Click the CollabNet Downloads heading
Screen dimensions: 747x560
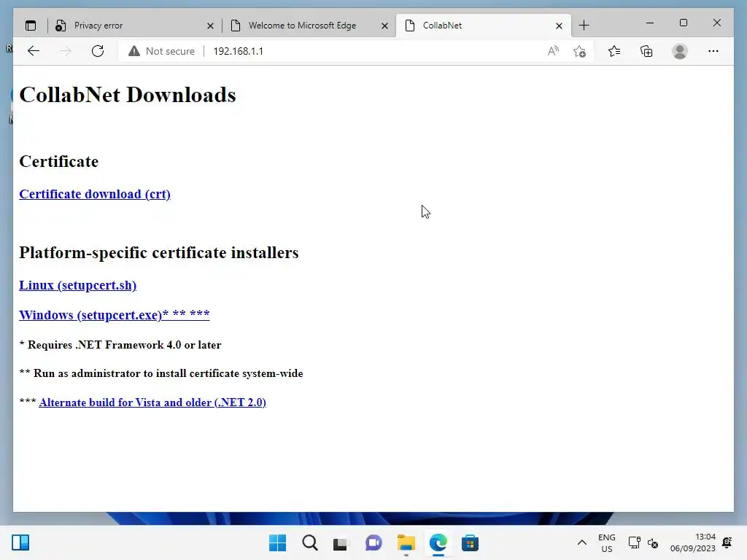point(128,95)
